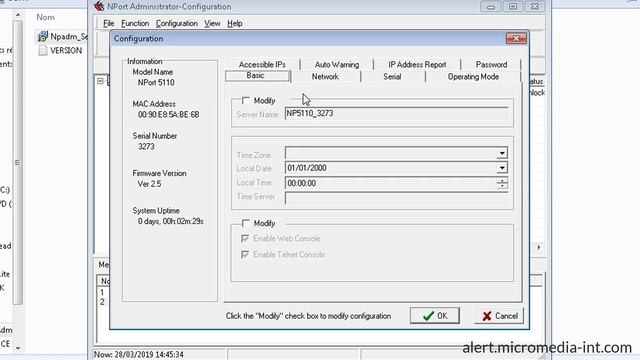Viewport: 640px width, 360px height.
Task: Click the Local Time spinner arrows
Action: pyautogui.click(x=502, y=183)
